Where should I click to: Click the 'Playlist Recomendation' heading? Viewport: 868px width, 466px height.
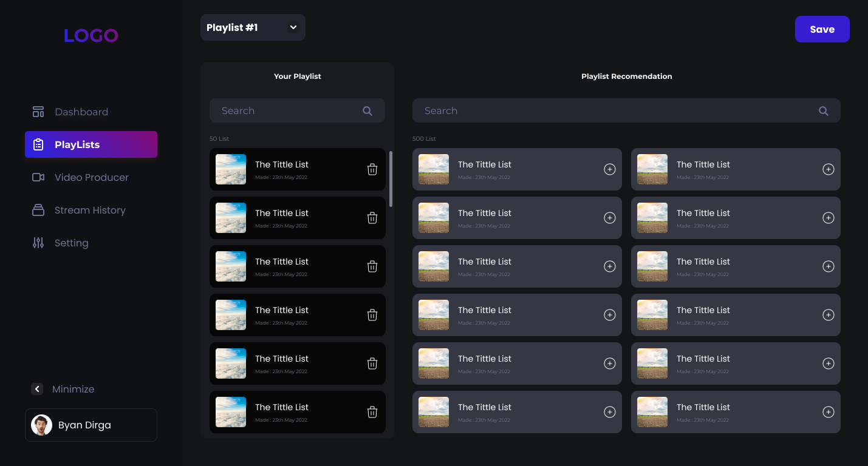tap(627, 76)
